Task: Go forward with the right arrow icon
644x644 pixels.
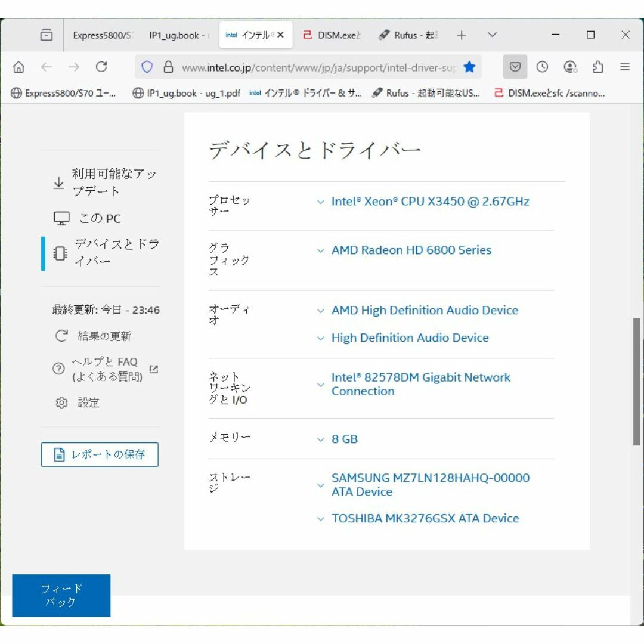Action: pos(74,67)
